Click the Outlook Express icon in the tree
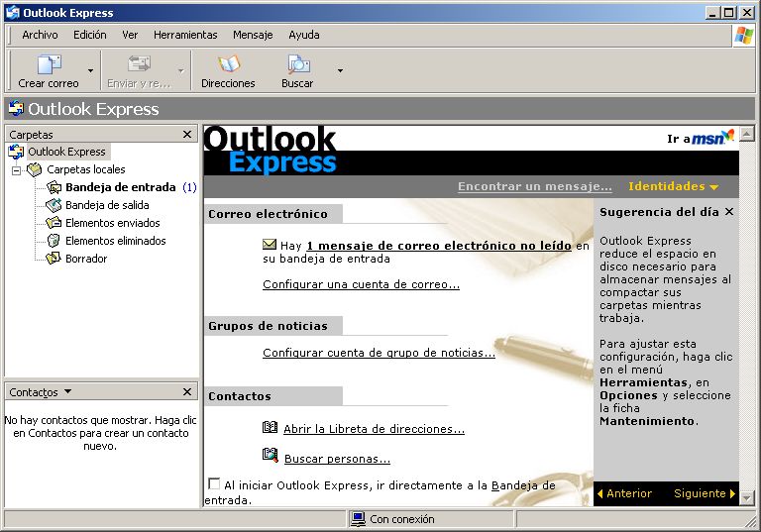 click(x=16, y=152)
